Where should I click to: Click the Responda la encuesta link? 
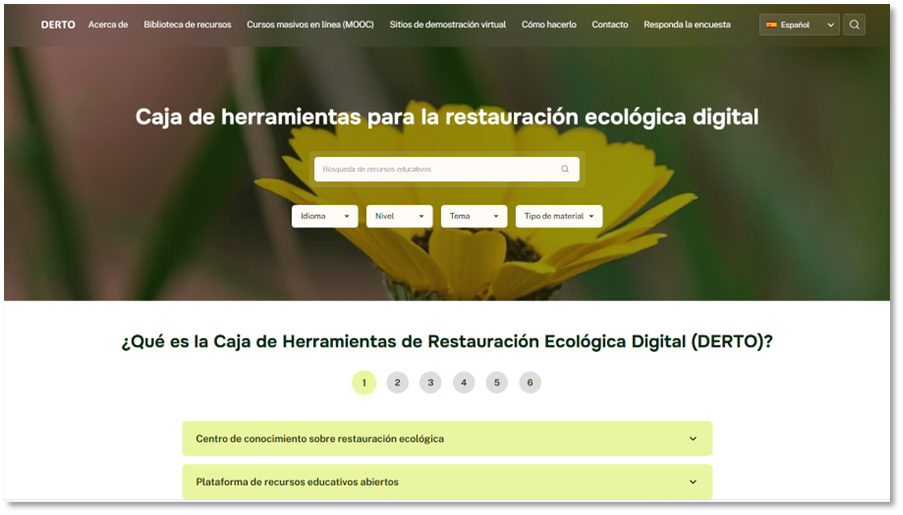pyautogui.click(x=687, y=25)
